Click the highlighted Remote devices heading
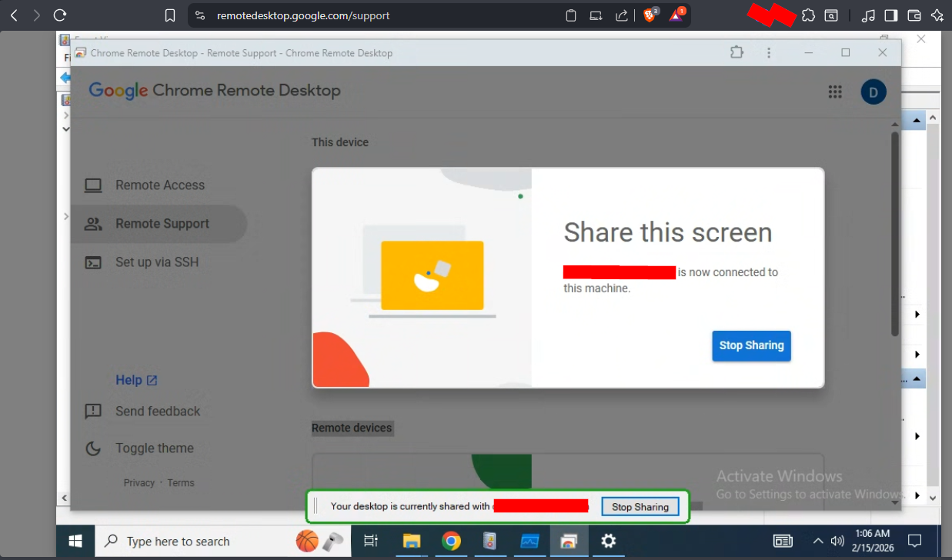 pos(352,428)
